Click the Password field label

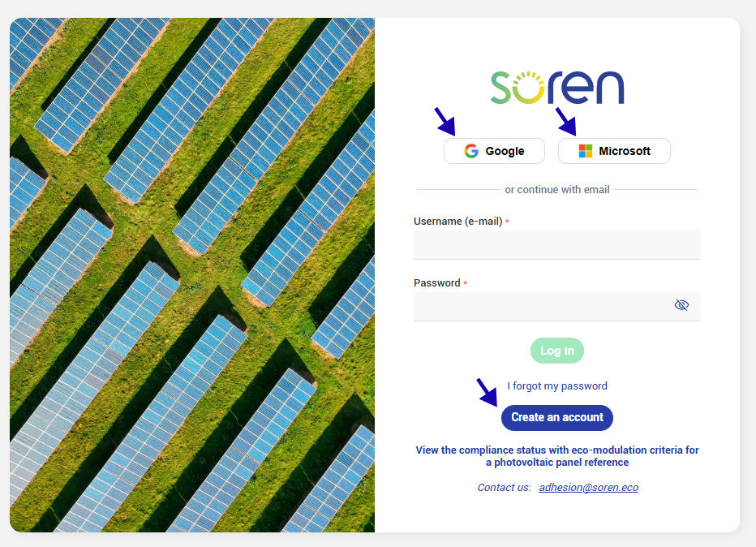pos(437,282)
